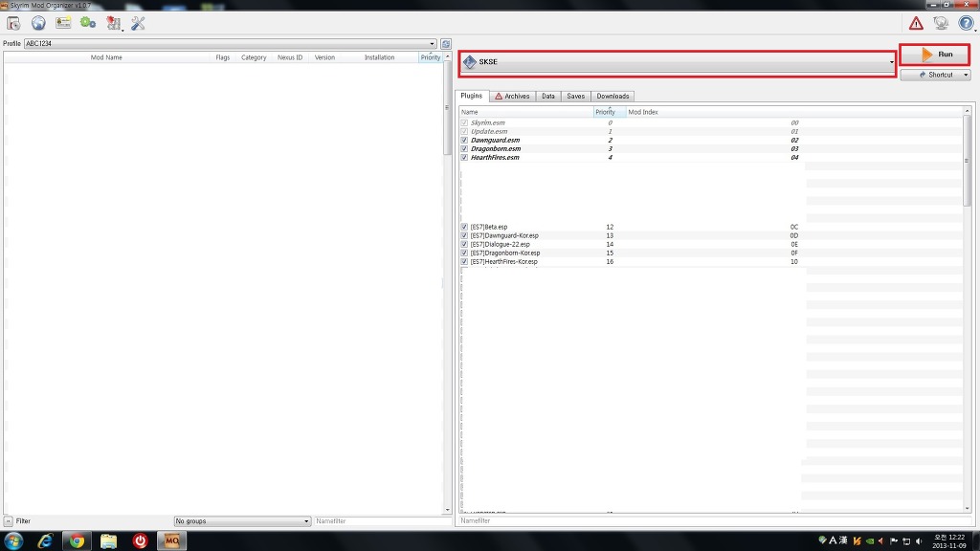Open the Settings wrench icon
The image size is (980, 551).
click(x=138, y=23)
